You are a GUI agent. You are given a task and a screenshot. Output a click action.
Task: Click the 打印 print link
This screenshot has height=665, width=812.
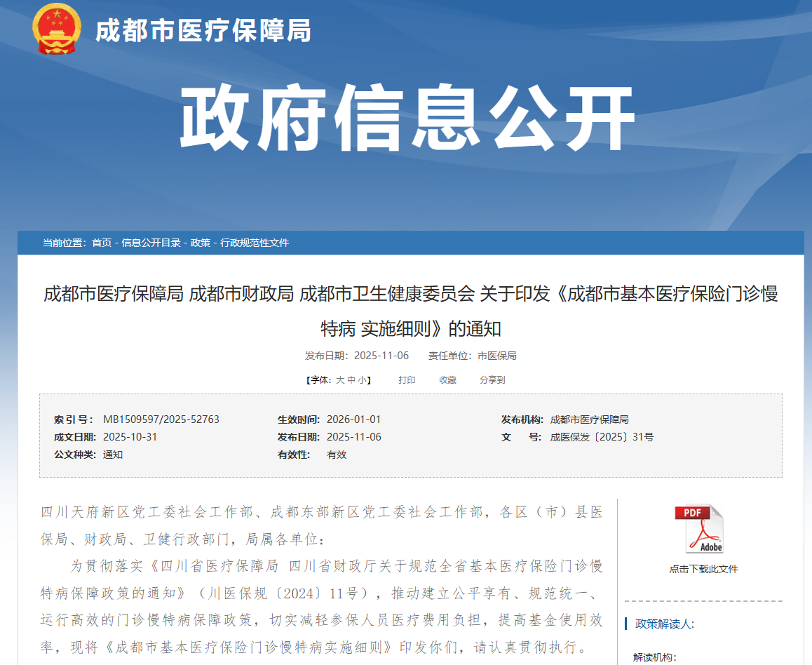[x=407, y=379]
